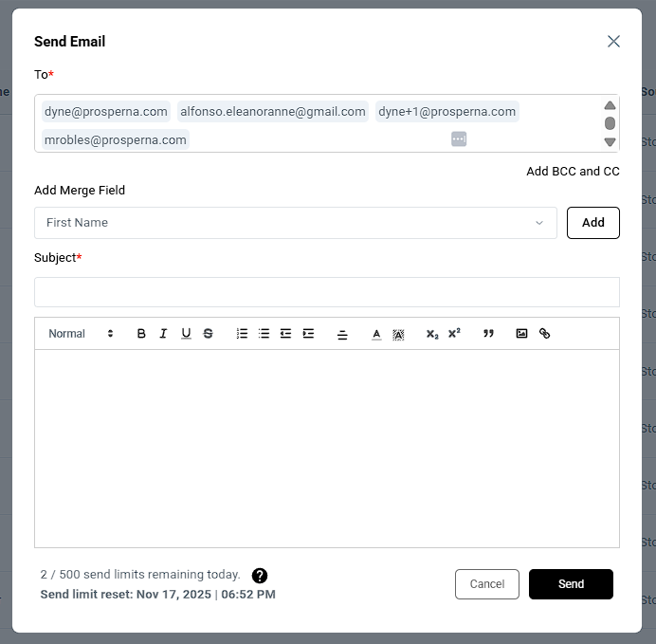This screenshot has height=644, width=656.
Task: Click the send limits help icon
Action: pyautogui.click(x=260, y=576)
